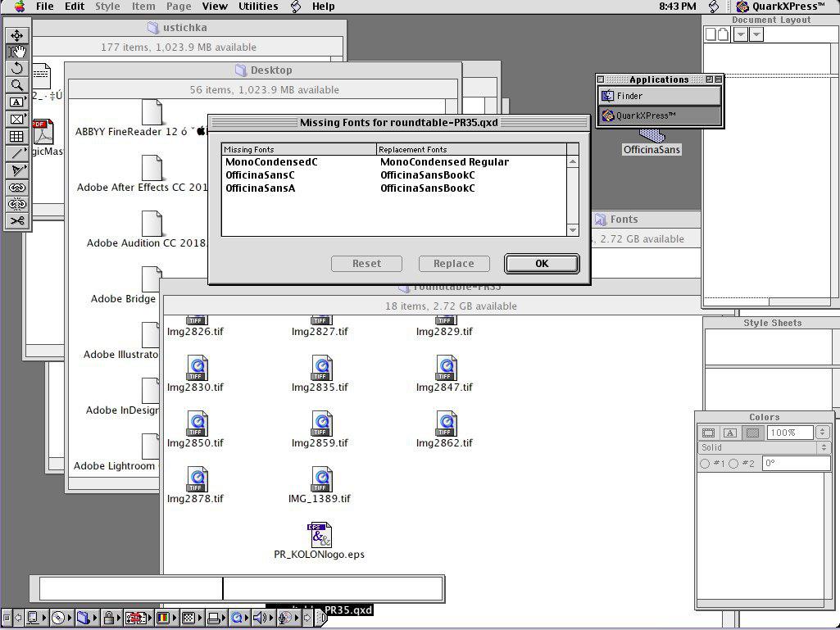Open the shade percentage popup in Colors palette

(822, 433)
